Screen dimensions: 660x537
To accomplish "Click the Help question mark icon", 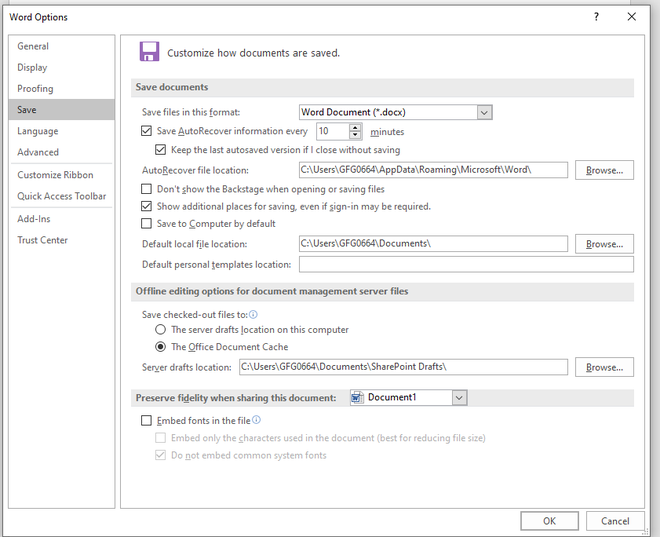I will pos(596,17).
